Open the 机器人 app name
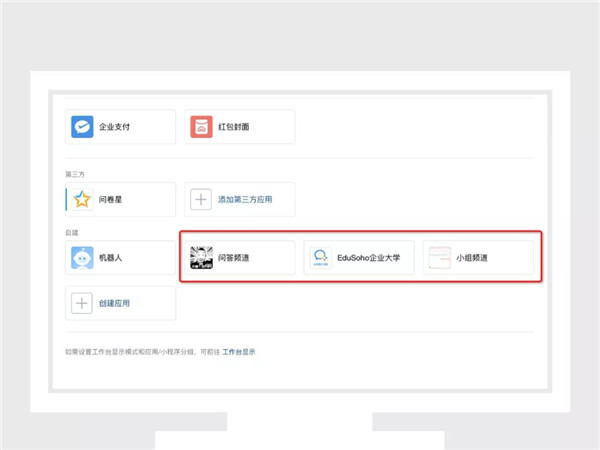600x450 pixels. pyautogui.click(x=111, y=258)
